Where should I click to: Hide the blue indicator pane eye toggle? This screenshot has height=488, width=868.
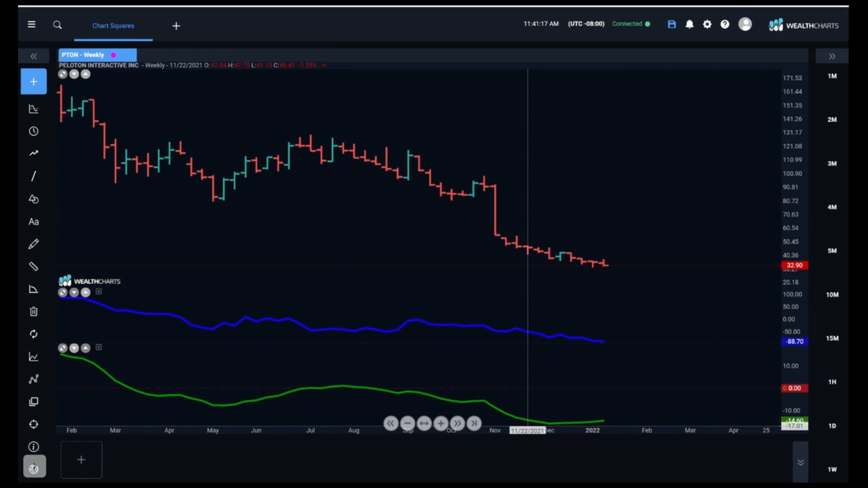pos(63,292)
